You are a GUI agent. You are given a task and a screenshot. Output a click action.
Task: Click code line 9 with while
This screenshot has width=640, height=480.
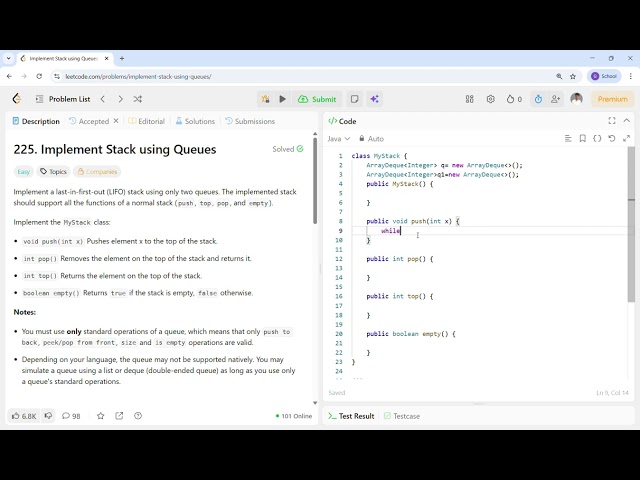[488, 231]
